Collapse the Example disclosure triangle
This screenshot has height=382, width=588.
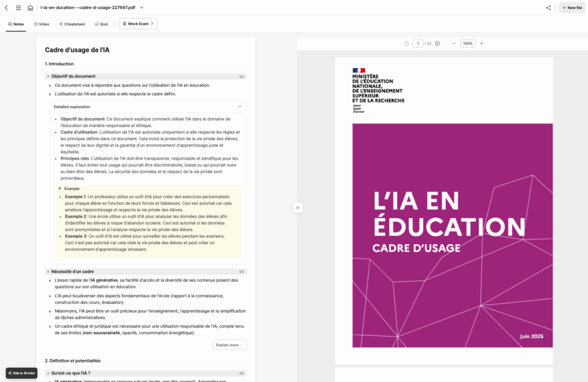(60, 188)
